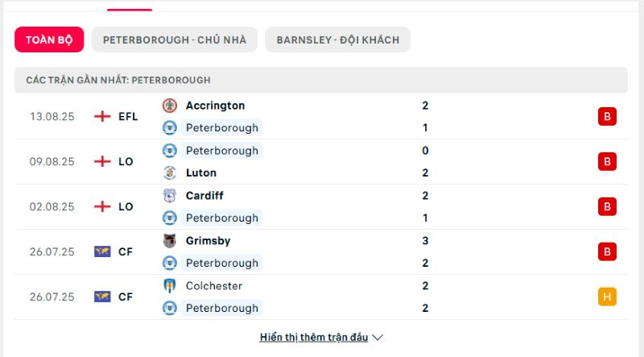
Task: Click the Grimsby club crest icon
Action: [170, 241]
